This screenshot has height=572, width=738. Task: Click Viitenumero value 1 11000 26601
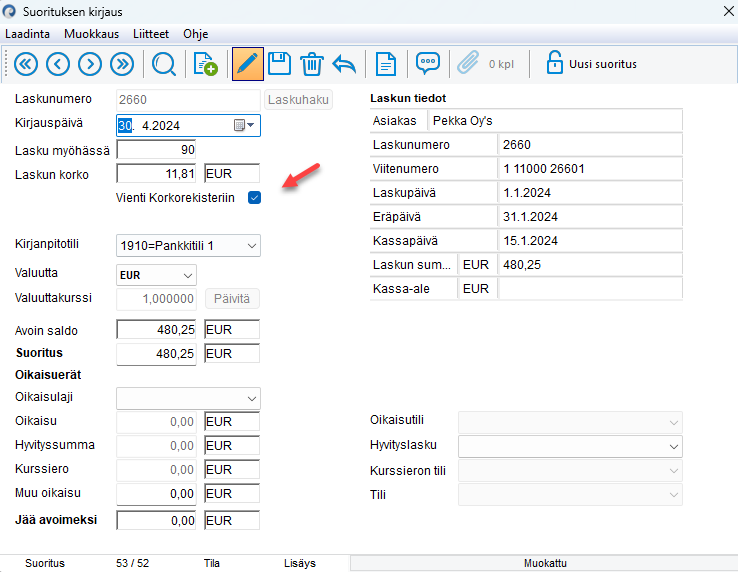click(x=544, y=169)
